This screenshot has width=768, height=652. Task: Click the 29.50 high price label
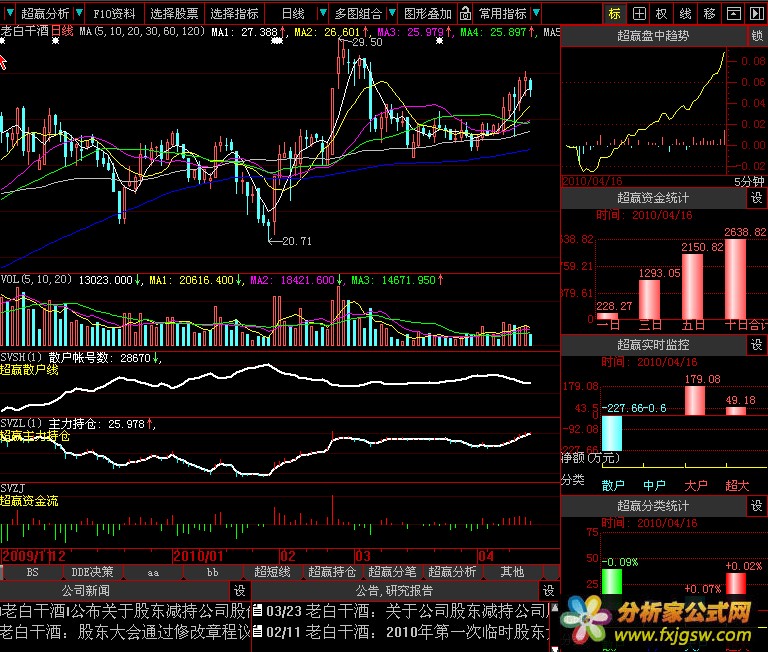point(367,43)
